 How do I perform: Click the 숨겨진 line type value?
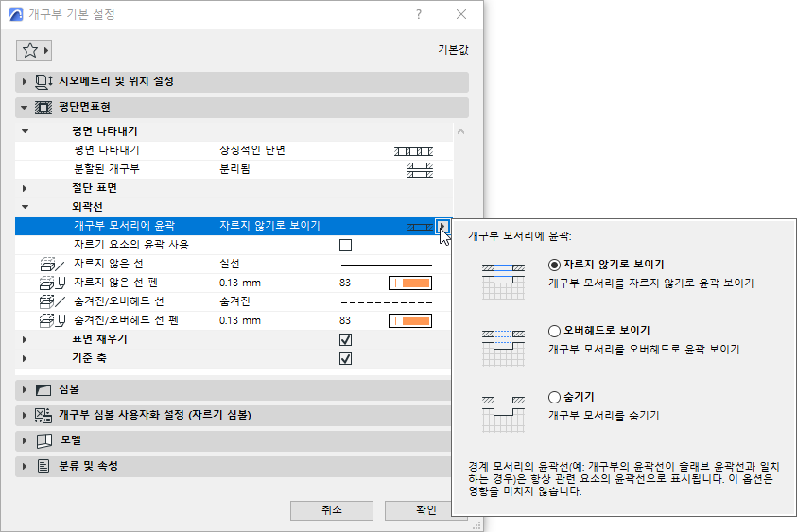[x=234, y=301]
